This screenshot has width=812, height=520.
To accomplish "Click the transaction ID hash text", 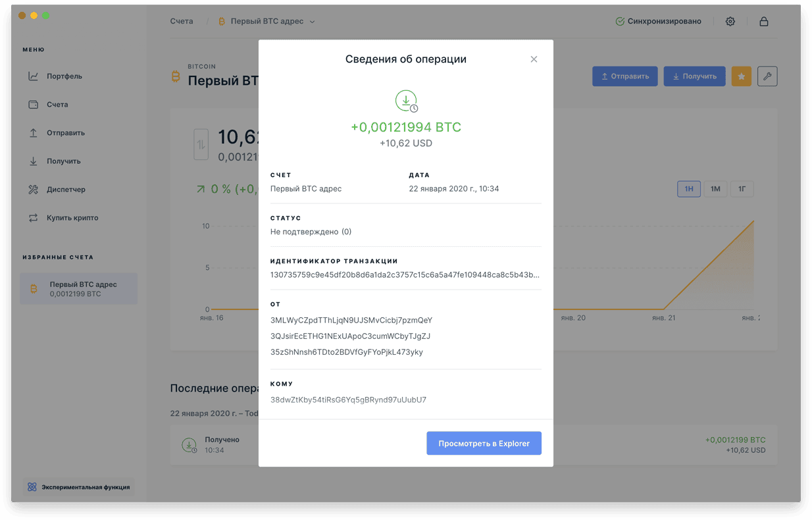I will (405, 274).
